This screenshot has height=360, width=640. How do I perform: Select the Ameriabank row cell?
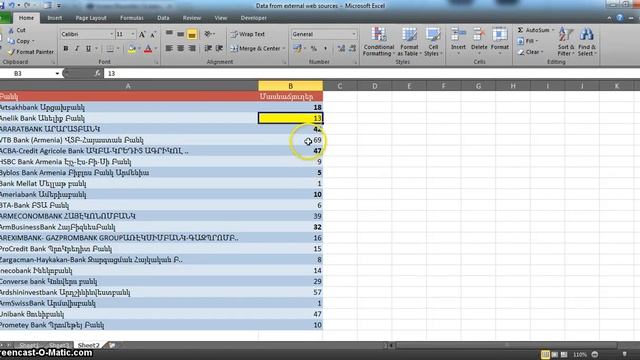coord(129,194)
